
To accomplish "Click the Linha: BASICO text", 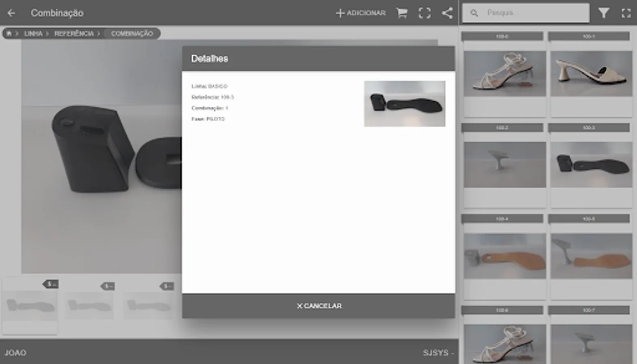I will [209, 86].
